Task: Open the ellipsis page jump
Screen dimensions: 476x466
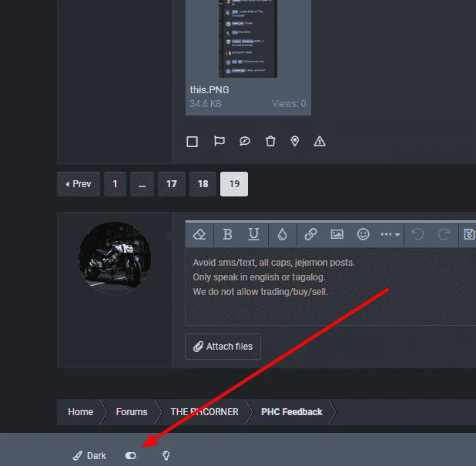Action: [142, 184]
